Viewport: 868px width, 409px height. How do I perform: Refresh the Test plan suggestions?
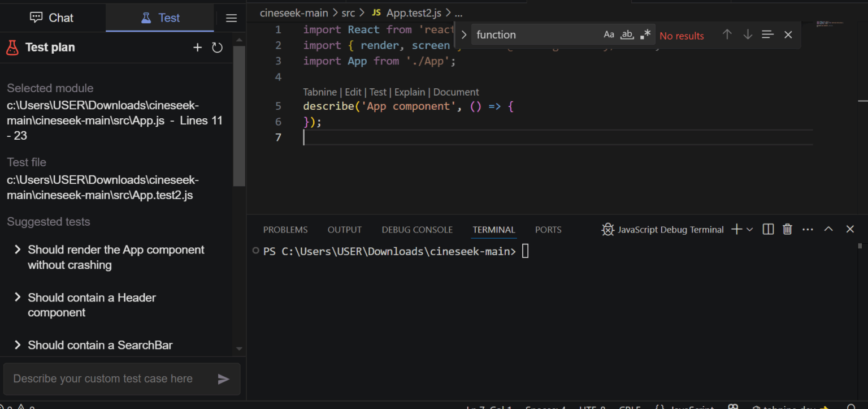point(218,48)
